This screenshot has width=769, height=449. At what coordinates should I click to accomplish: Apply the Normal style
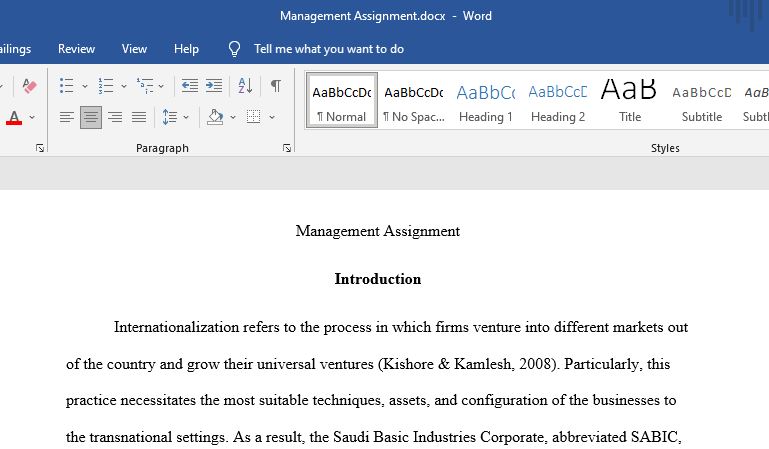tap(341, 100)
